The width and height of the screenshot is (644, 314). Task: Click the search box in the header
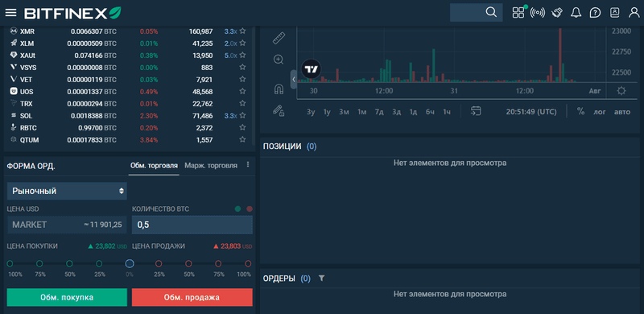[476, 12]
